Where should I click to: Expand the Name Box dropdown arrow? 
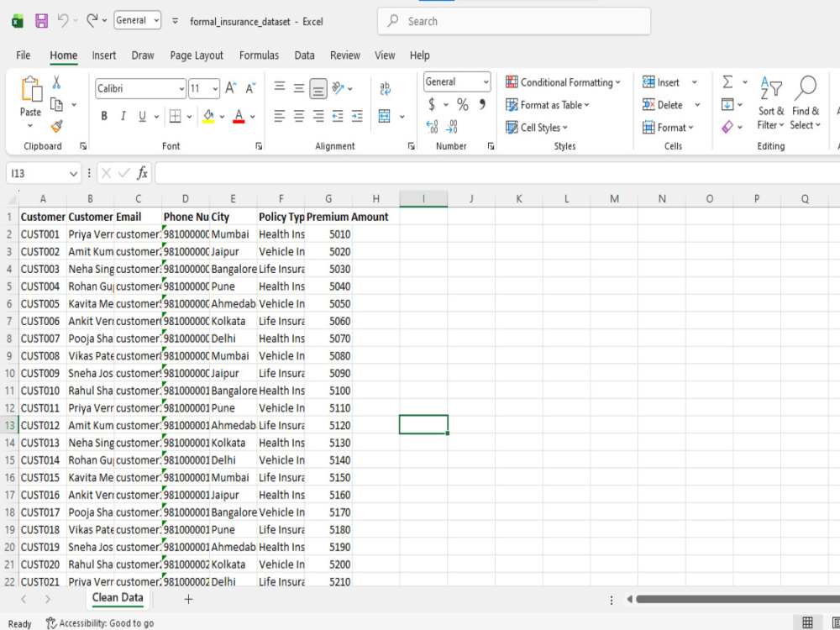73,174
